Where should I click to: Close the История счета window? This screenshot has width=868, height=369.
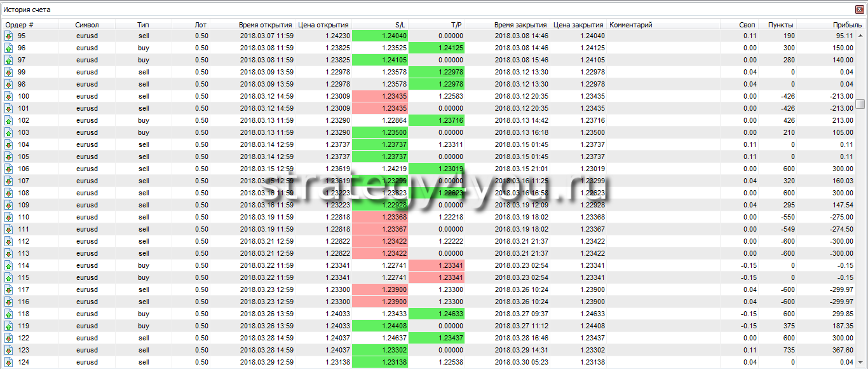coord(860,10)
